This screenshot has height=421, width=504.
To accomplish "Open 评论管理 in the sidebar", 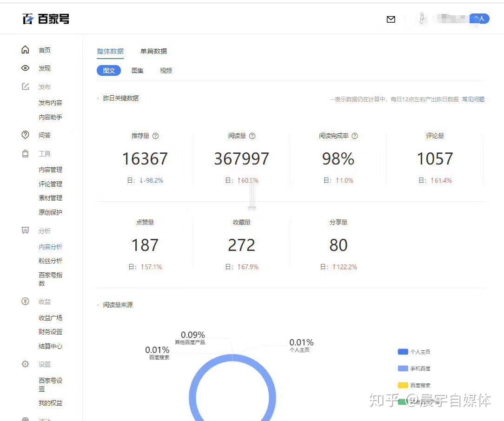I will (51, 184).
